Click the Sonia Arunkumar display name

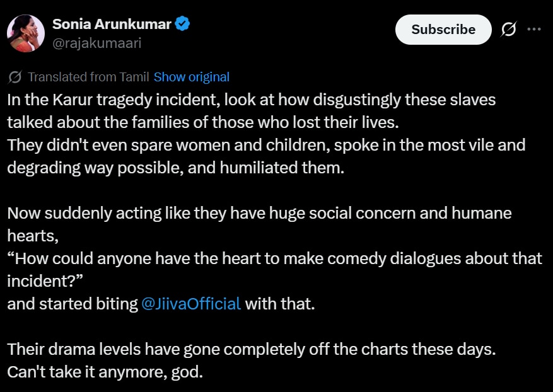click(112, 25)
